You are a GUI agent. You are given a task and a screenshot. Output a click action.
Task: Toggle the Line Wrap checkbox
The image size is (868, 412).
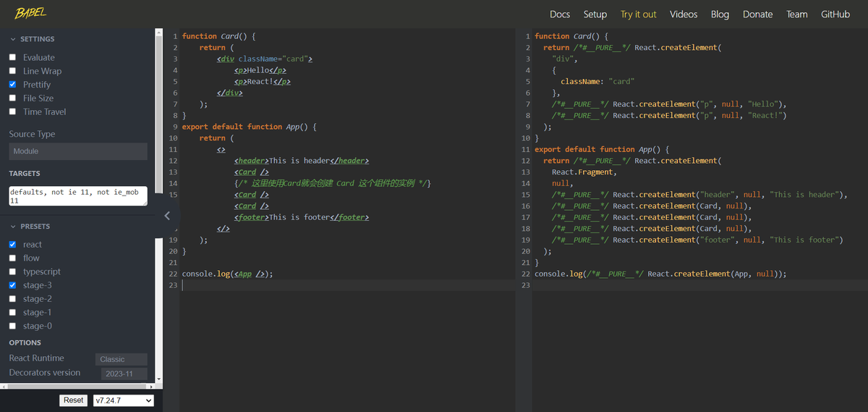[x=12, y=71]
